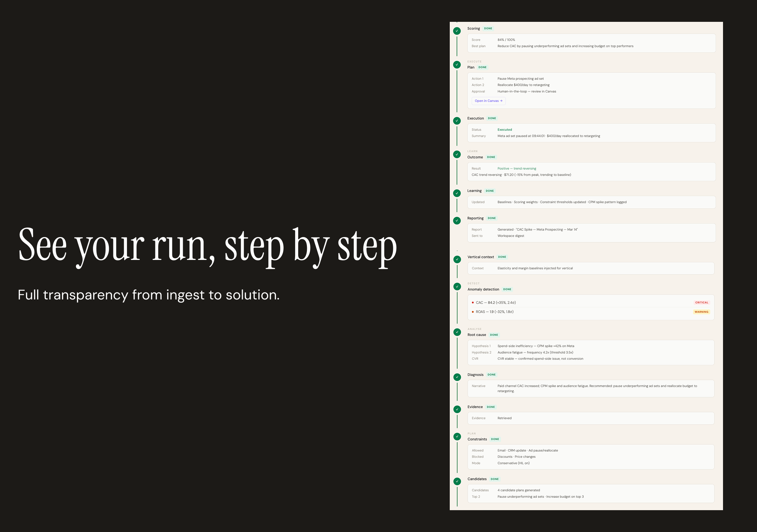The width and height of the screenshot is (757, 532).
Task: Click the CRITICAL badge on CAC anomaly
Action: [702, 302]
